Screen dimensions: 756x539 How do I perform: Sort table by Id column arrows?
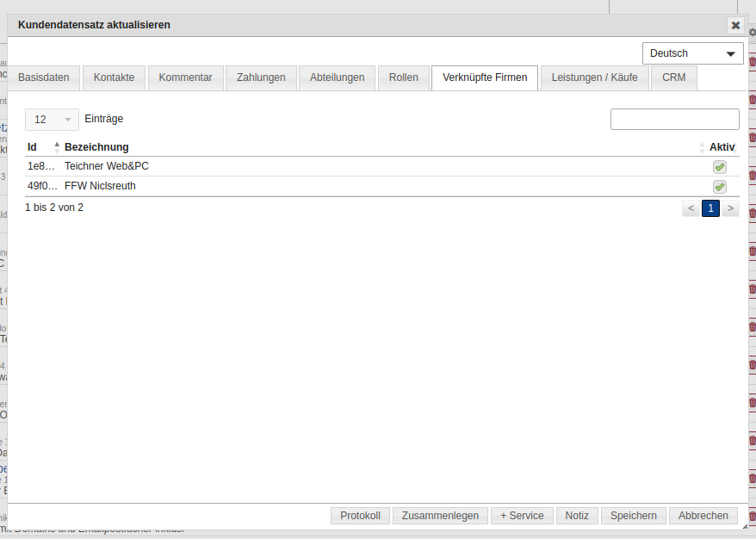[57, 147]
